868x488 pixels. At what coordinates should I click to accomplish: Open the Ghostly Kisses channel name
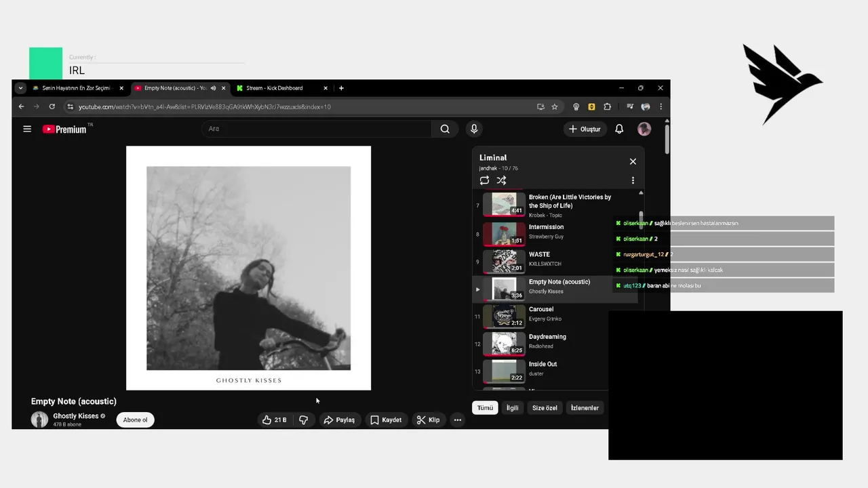76,416
